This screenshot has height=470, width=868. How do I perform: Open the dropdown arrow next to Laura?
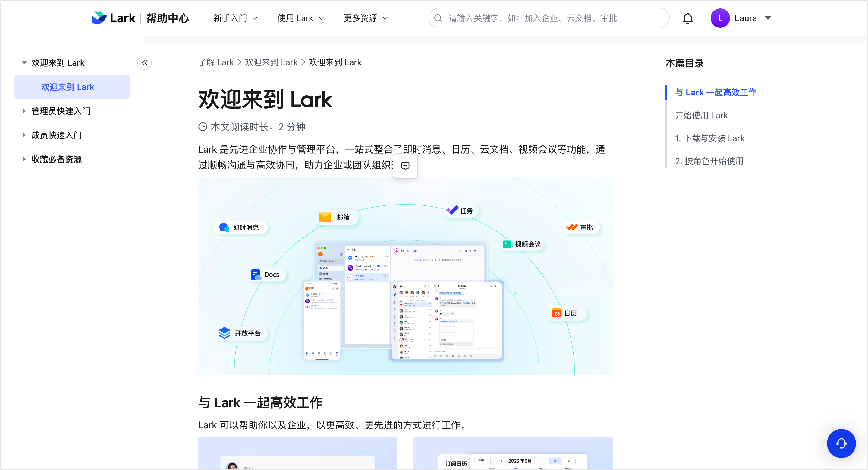coord(768,18)
